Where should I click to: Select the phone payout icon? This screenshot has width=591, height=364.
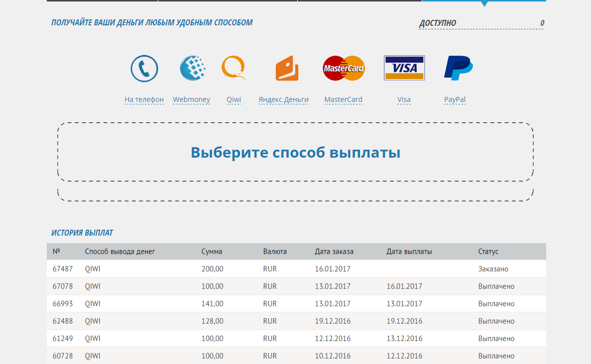[144, 69]
